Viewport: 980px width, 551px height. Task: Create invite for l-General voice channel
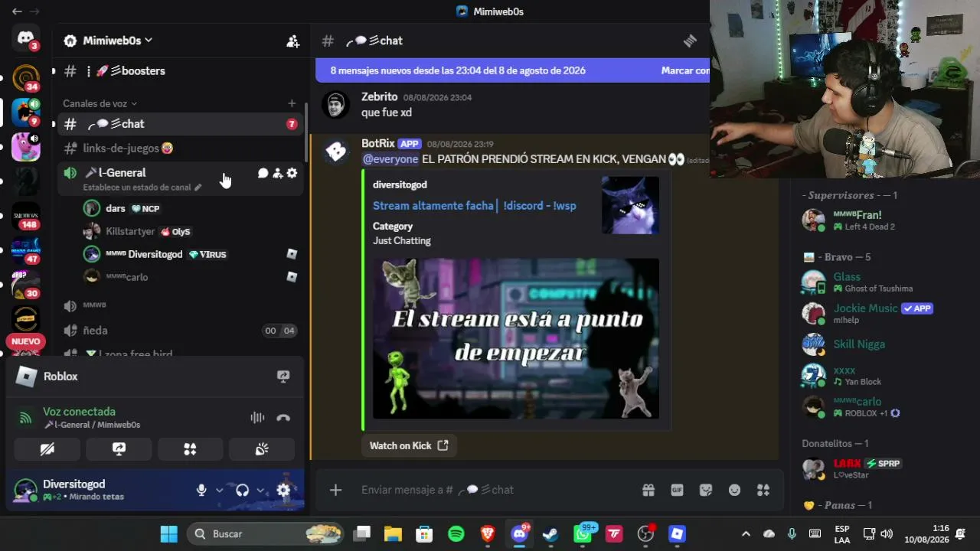coord(277,173)
